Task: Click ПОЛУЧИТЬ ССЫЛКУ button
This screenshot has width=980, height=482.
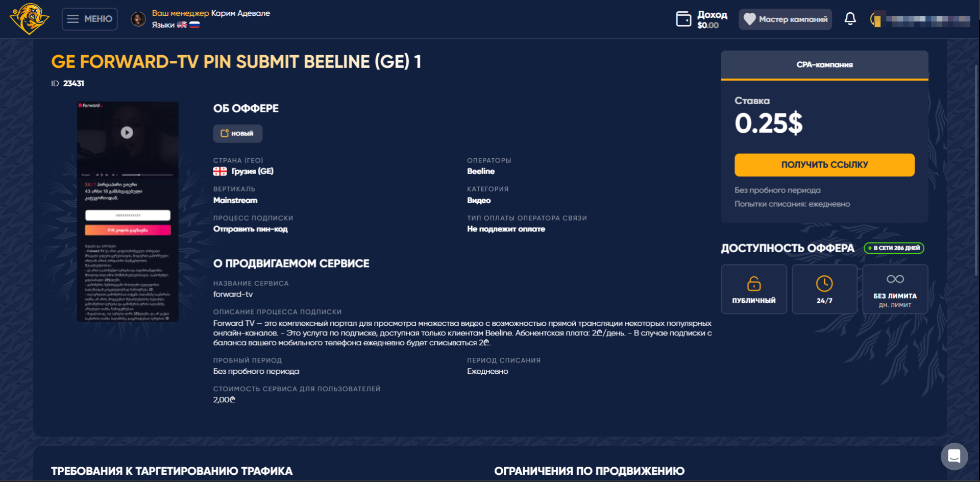Action: (x=824, y=165)
